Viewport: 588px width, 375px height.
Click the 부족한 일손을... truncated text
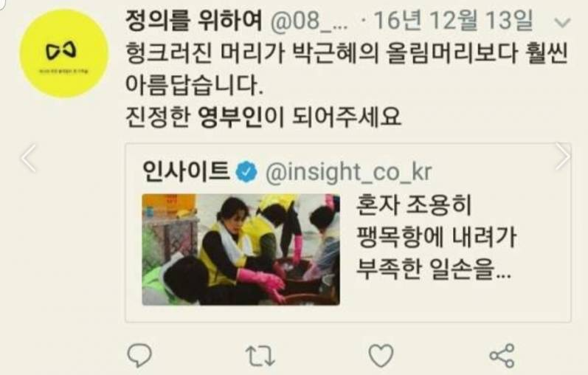tap(434, 269)
